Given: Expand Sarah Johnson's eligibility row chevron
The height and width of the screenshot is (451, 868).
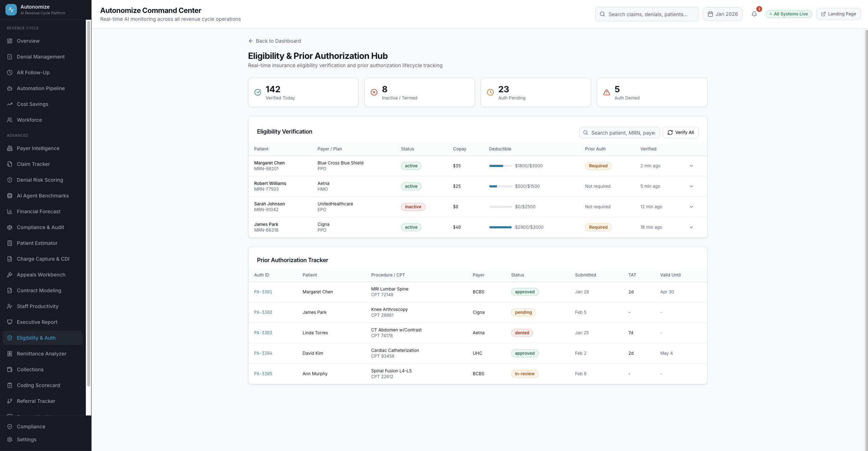Looking at the screenshot, I should coord(691,207).
